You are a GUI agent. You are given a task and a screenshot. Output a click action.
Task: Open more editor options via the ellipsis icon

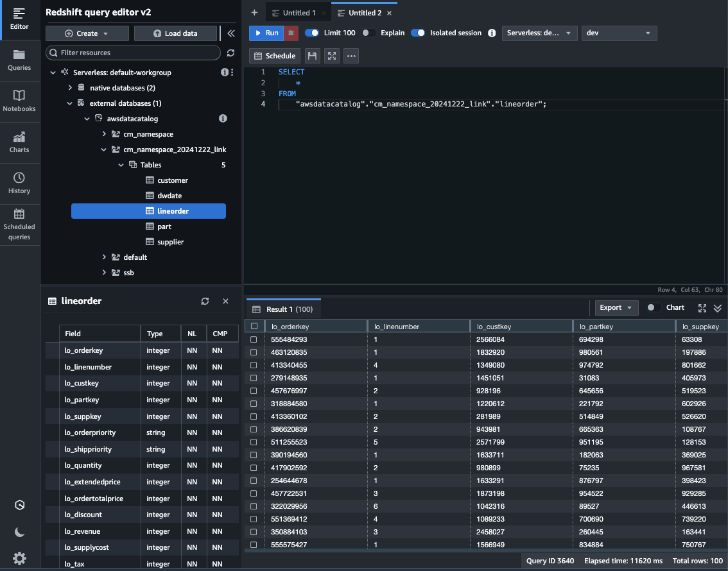click(x=351, y=56)
